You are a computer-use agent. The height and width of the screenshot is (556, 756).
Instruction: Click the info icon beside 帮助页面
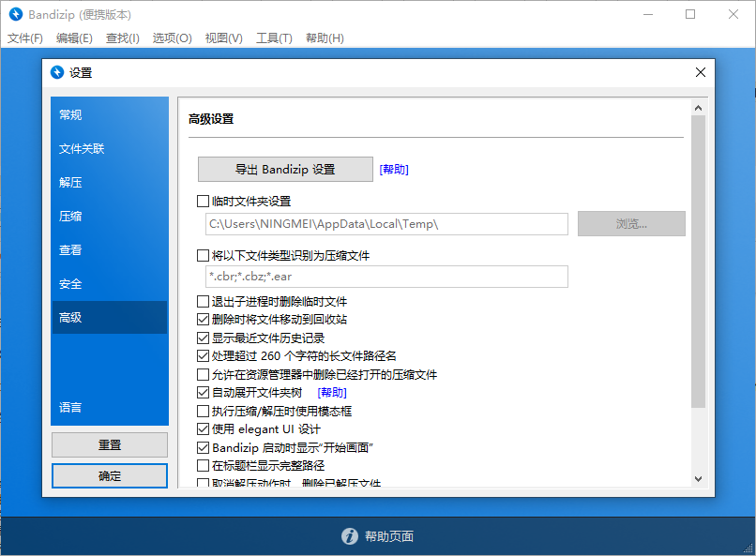click(350, 536)
